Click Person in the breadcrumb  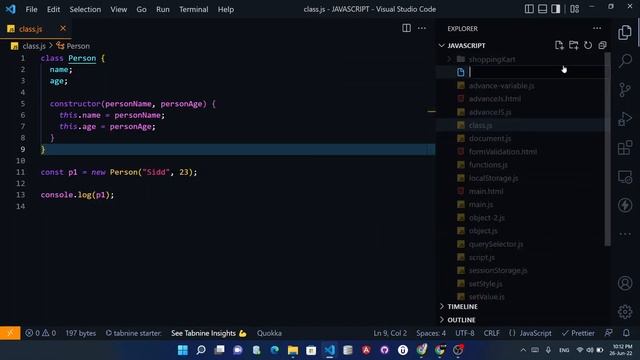(x=78, y=46)
